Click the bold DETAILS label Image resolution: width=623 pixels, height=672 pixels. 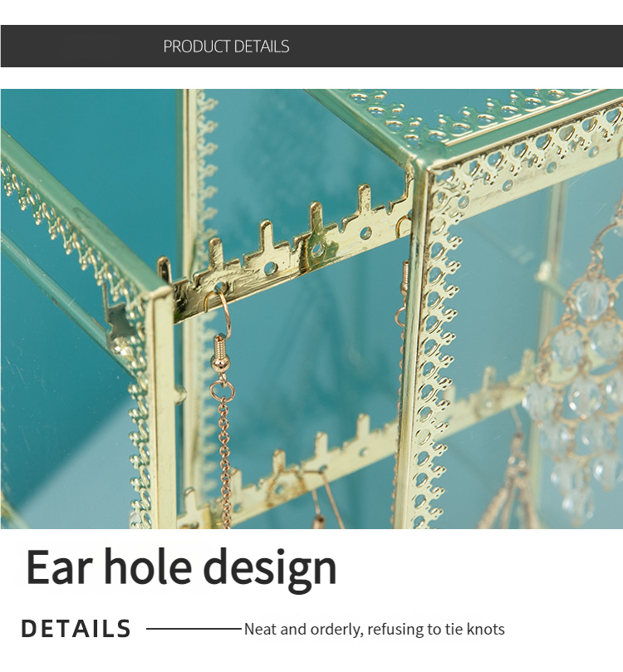tap(76, 629)
